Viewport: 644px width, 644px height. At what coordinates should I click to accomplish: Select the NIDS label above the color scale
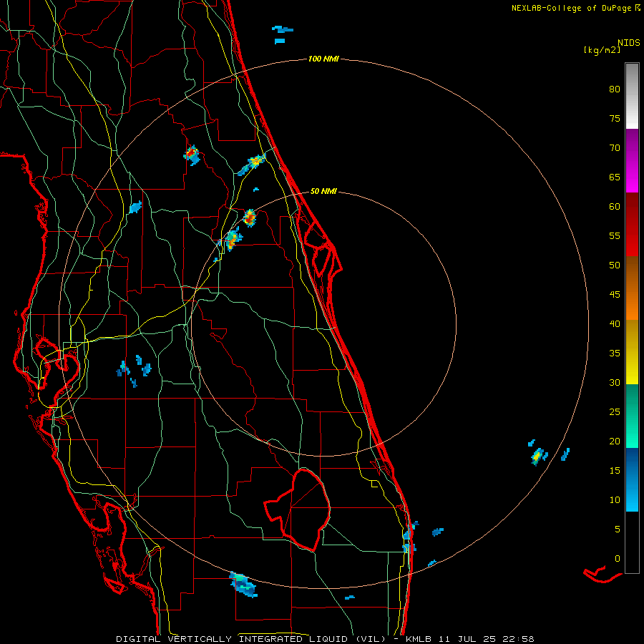(x=629, y=43)
